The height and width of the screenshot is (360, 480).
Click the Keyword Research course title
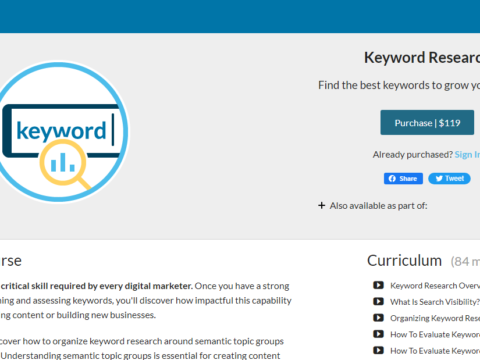tap(422, 58)
